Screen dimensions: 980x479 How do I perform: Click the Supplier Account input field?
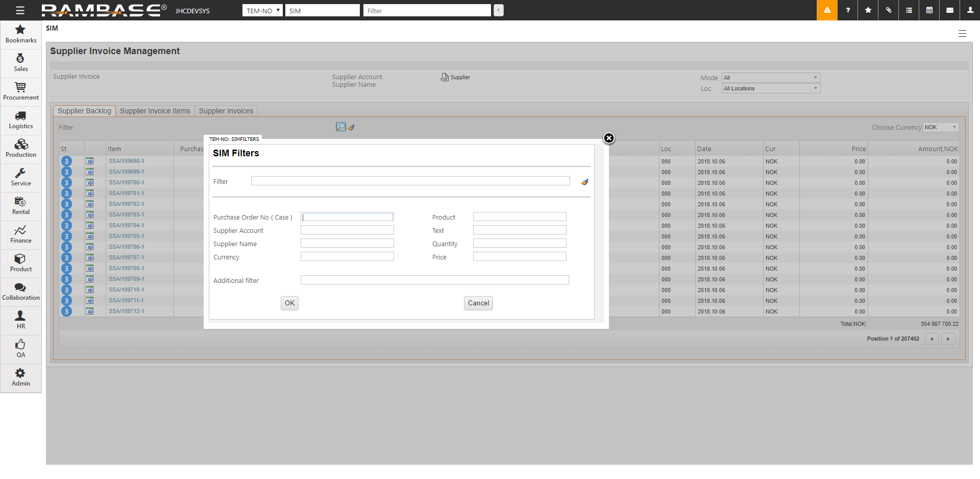(347, 230)
